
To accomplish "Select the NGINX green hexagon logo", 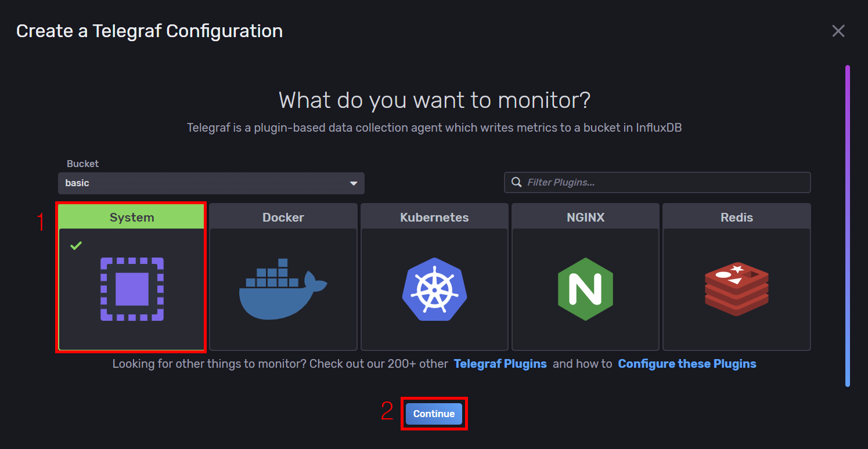I will pyautogui.click(x=585, y=289).
